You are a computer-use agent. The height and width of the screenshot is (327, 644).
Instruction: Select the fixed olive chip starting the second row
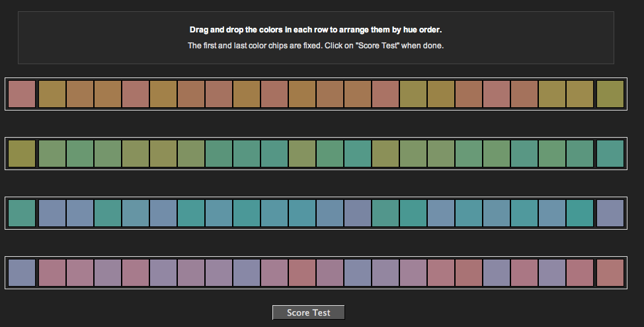(22, 154)
